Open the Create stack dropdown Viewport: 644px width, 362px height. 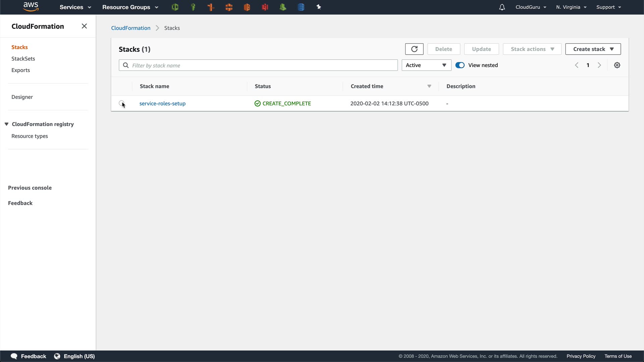(x=593, y=49)
